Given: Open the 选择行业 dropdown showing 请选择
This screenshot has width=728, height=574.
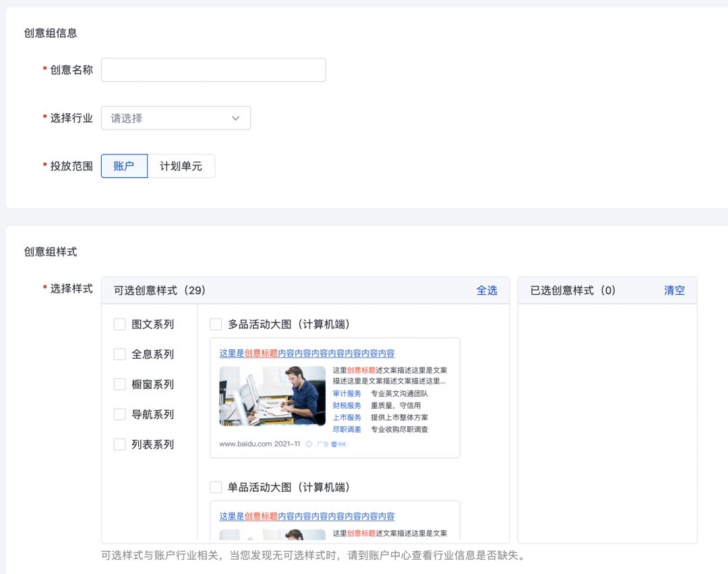Looking at the screenshot, I should click(175, 117).
